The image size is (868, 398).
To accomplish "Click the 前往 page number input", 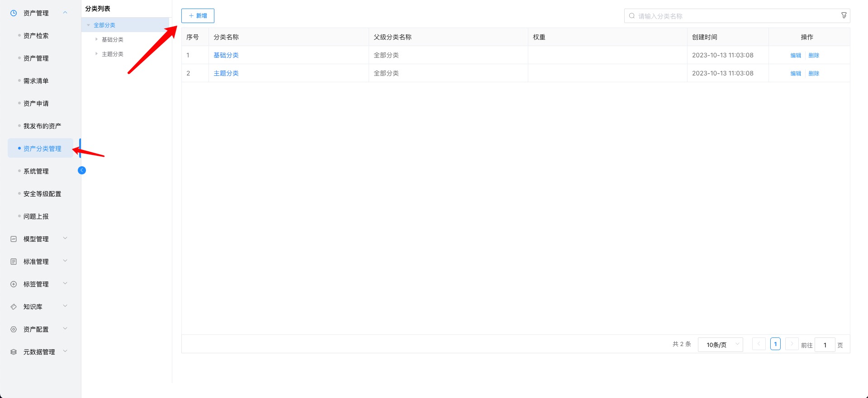I will click(x=825, y=345).
